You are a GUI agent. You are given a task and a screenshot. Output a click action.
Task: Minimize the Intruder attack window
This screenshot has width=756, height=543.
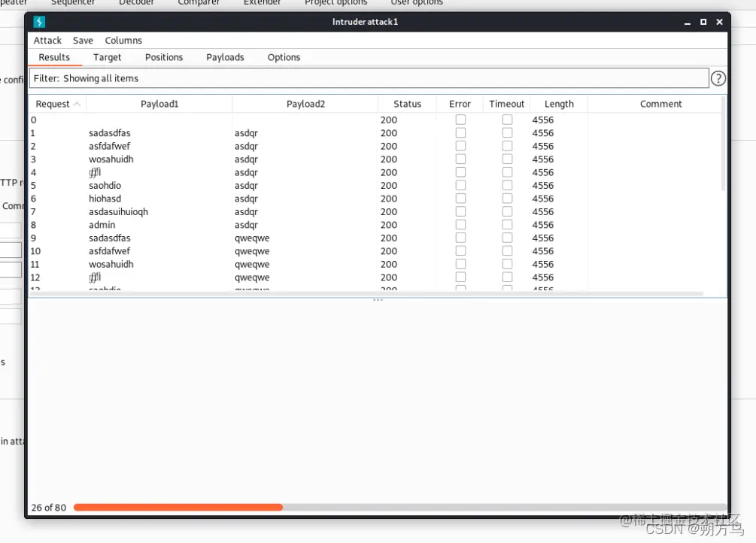[688, 22]
